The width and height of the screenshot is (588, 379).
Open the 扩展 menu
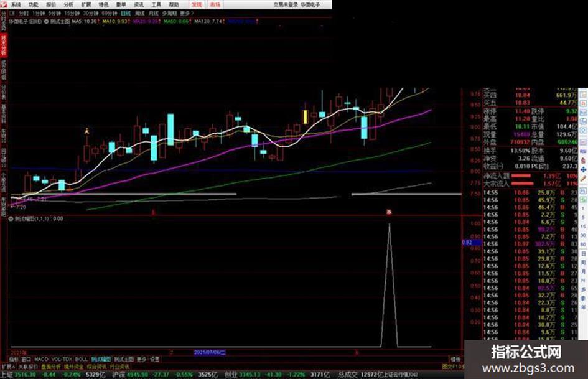[x=86, y=5]
